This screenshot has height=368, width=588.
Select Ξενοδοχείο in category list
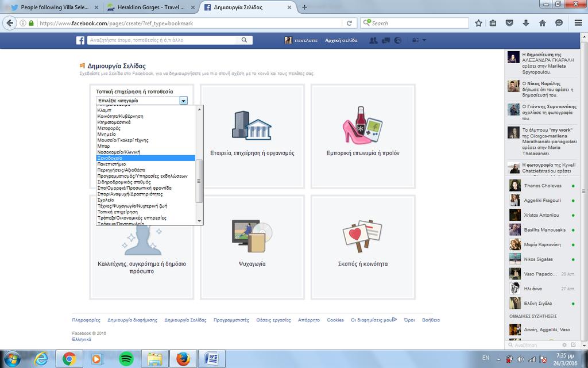[x=145, y=158]
